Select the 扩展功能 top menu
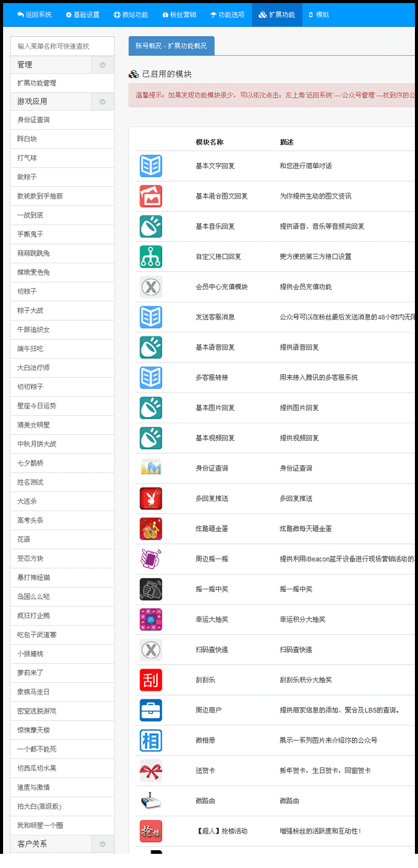 [x=277, y=14]
